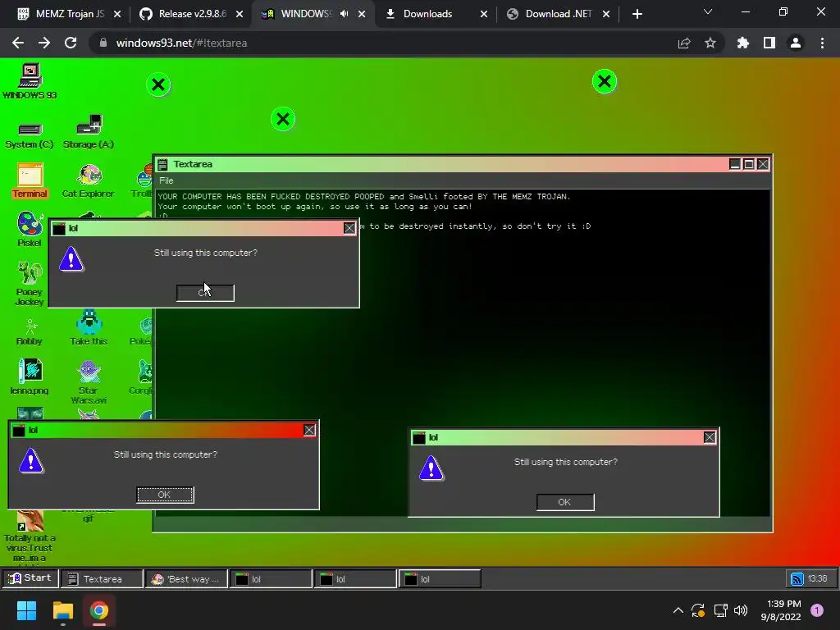This screenshot has width=840, height=630.
Task: Mute the WINDOWS93 tab audio icon
Action: [x=345, y=14]
